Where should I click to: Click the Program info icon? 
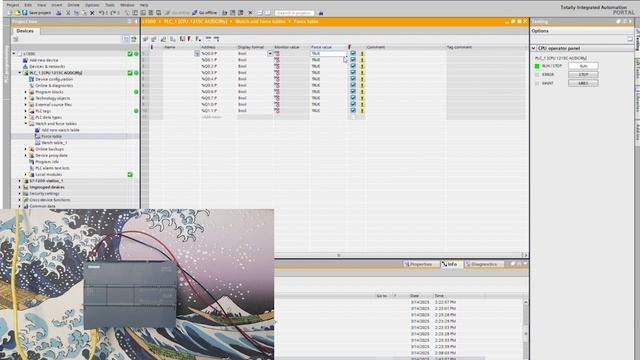click(31, 162)
